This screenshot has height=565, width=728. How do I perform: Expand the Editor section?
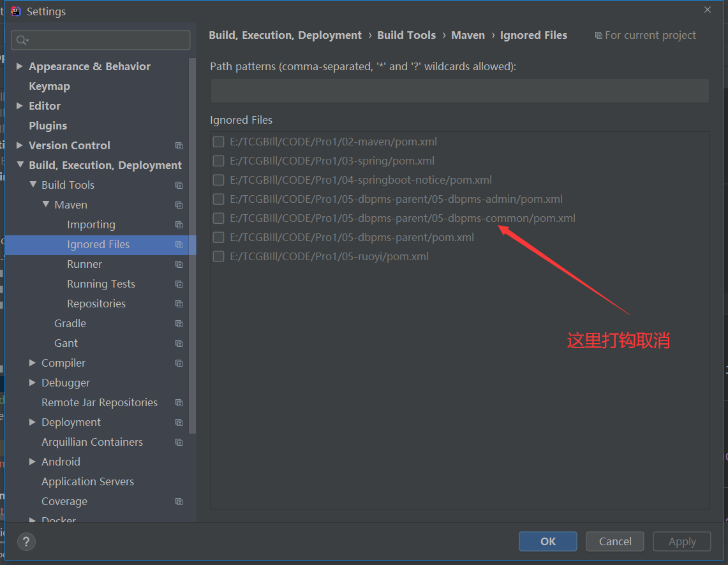point(20,106)
